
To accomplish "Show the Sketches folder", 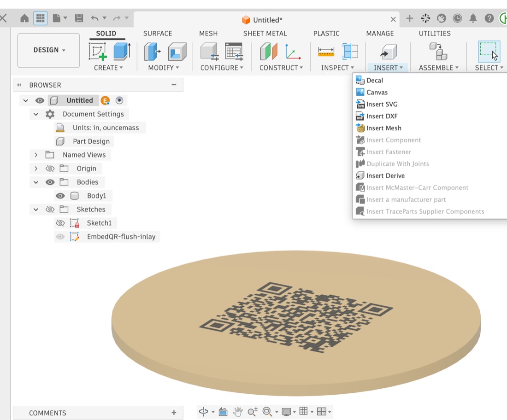I will point(50,210).
